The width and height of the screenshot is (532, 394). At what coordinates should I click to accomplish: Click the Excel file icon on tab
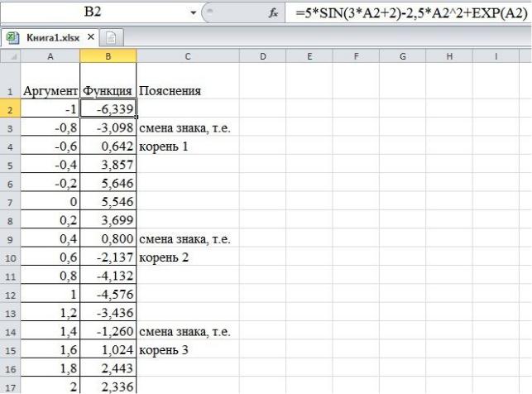(x=13, y=37)
